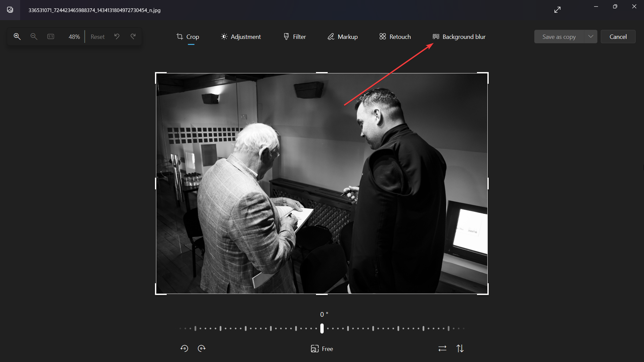Drag the rotation angle slider
This screenshot has width=644, height=362.
322,328
